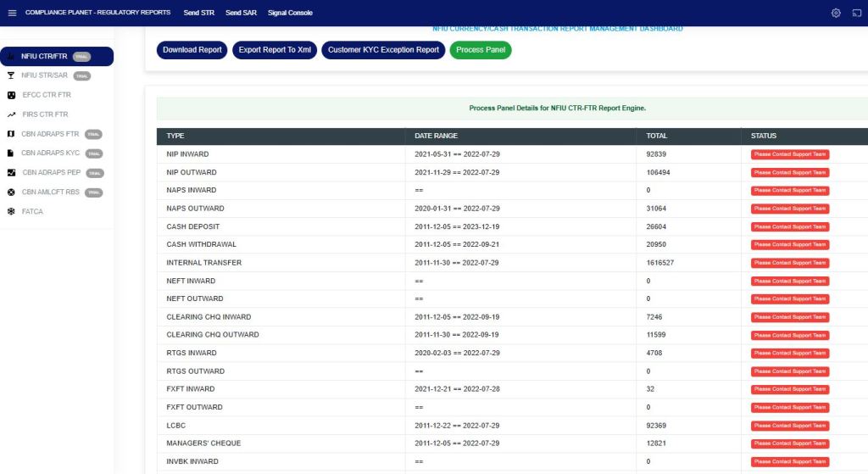Click the EFCC CTR FTR sidebar icon
Screen dimensions: 868x474
(11, 95)
